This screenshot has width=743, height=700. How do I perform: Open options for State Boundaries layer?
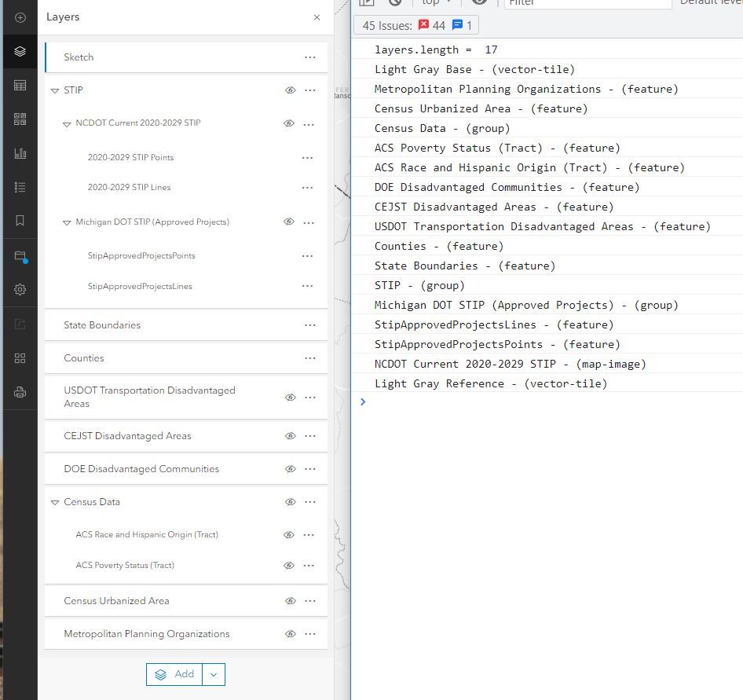[x=310, y=325]
